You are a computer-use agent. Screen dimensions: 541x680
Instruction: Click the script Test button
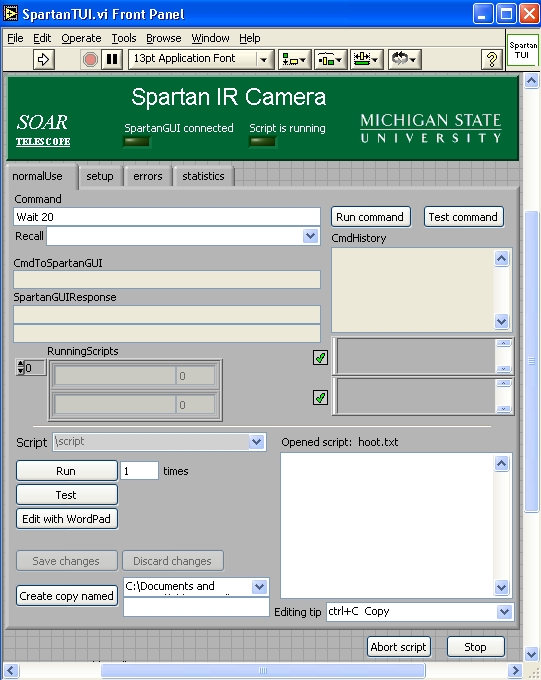coord(66,495)
